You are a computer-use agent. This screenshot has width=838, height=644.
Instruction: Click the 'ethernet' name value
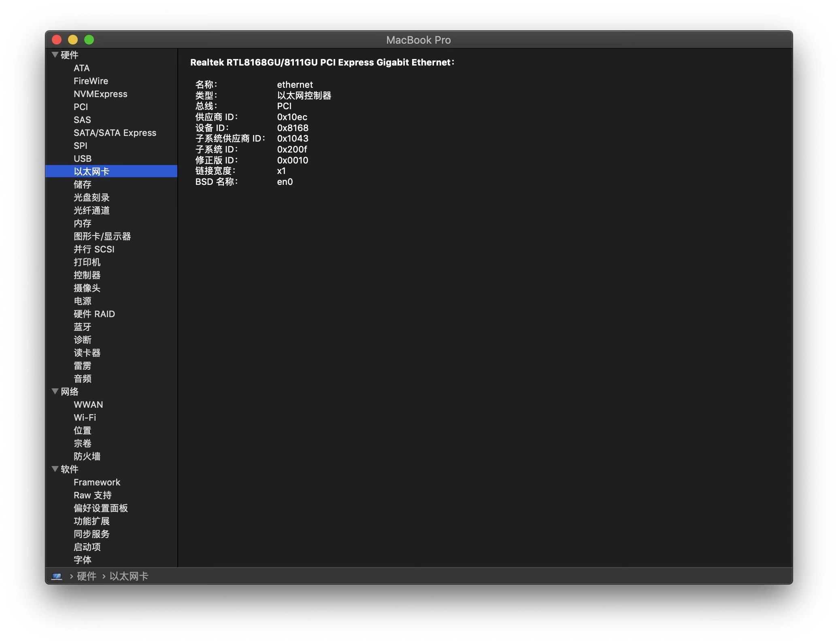point(295,85)
